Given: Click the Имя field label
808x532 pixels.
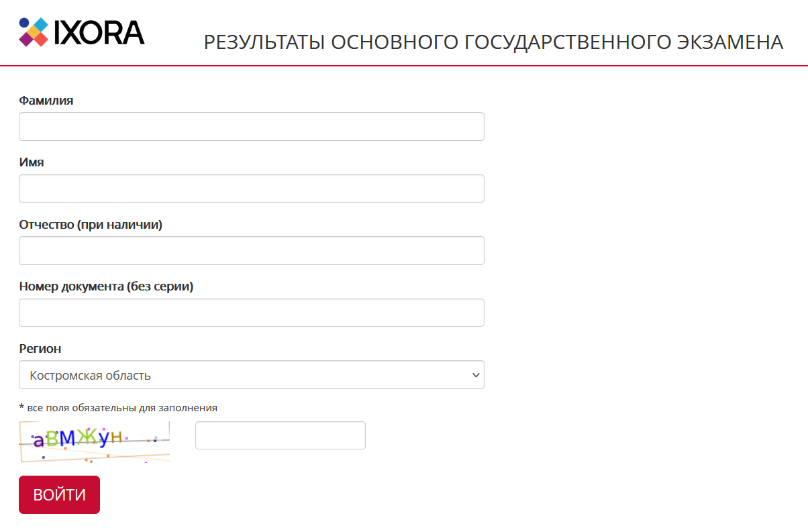Looking at the screenshot, I should point(32,162).
